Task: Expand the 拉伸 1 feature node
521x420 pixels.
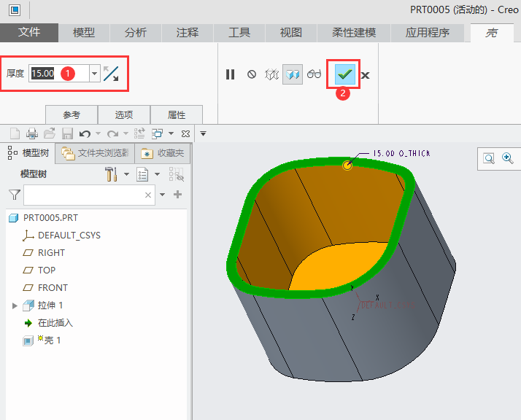Action: click(x=15, y=306)
